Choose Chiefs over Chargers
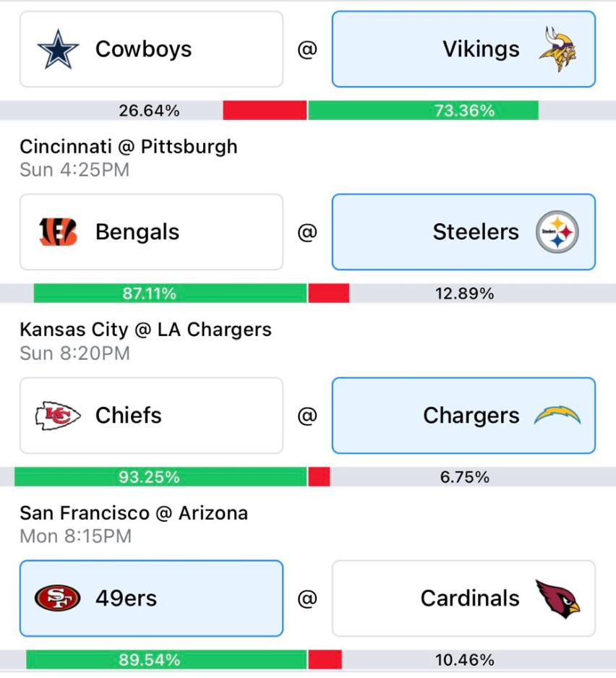 click(151, 416)
